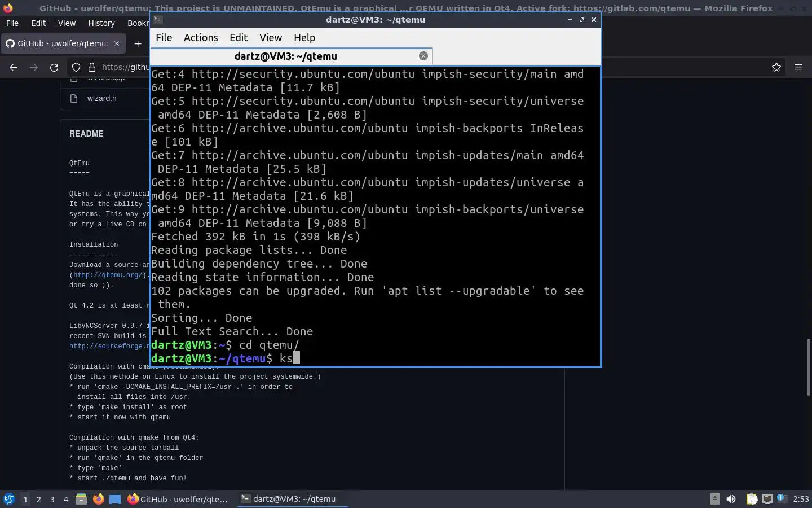This screenshot has width=812, height=508.
Task: Bookmark this page with the star
Action: pyautogui.click(x=776, y=67)
